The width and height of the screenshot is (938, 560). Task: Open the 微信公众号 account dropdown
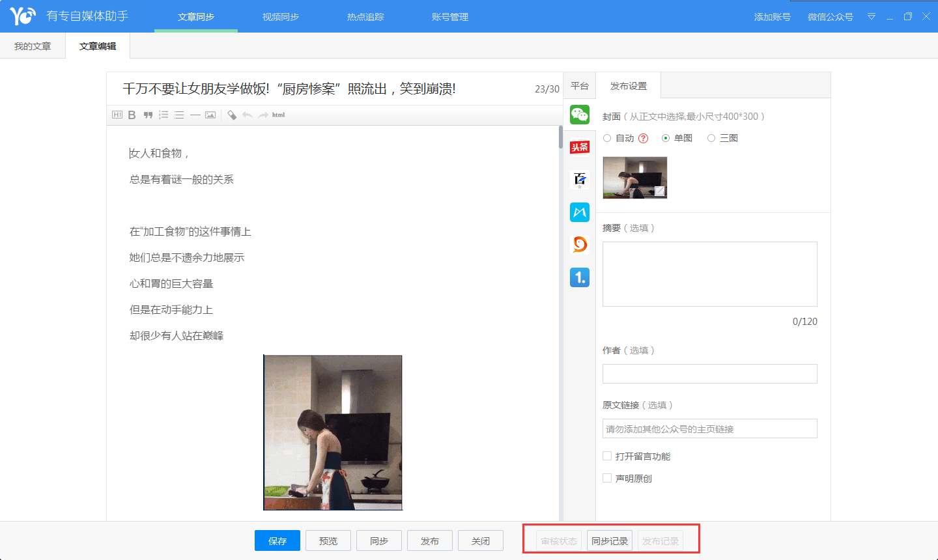pyautogui.click(x=830, y=17)
